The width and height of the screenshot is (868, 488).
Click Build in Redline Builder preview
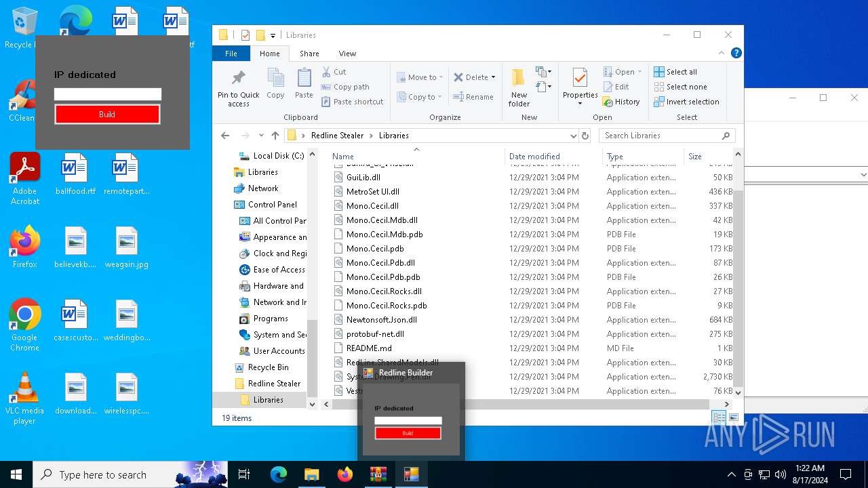click(408, 433)
